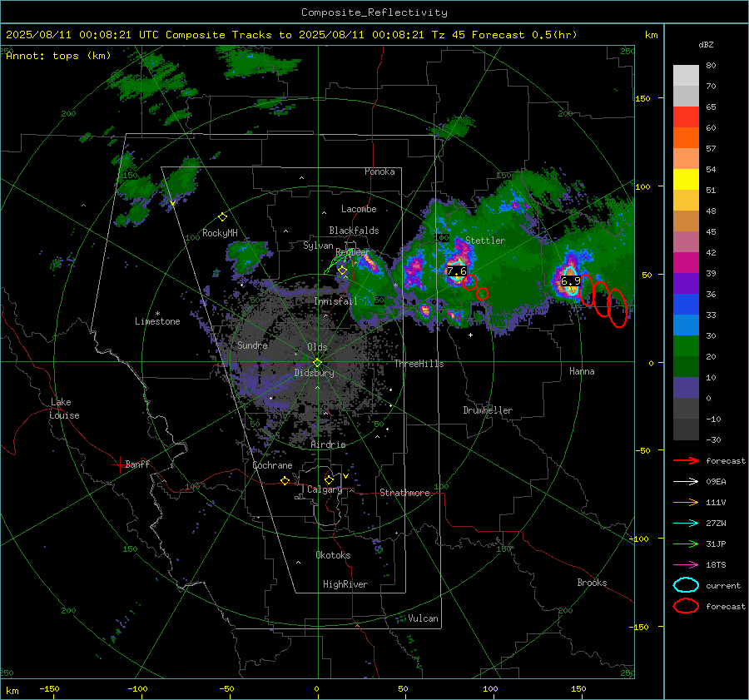Click the Innisfail town label
This screenshot has height=700, width=749.
pyautogui.click(x=336, y=301)
